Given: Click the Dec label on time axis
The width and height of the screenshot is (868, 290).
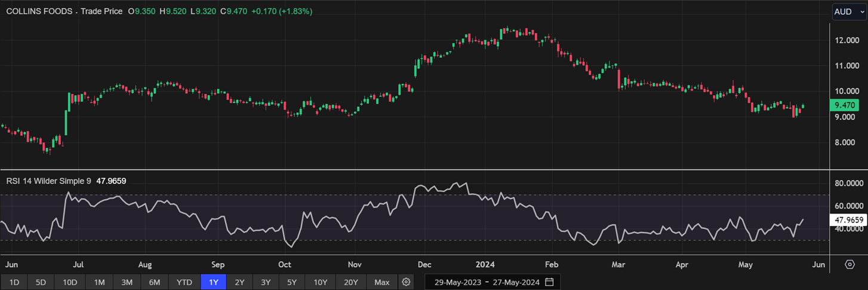Looking at the screenshot, I should 424,264.
